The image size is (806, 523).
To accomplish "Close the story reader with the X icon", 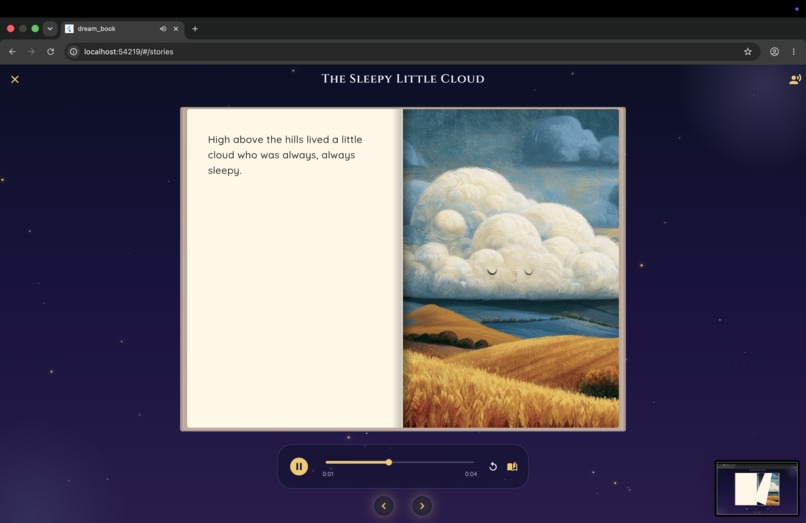I will [x=15, y=79].
